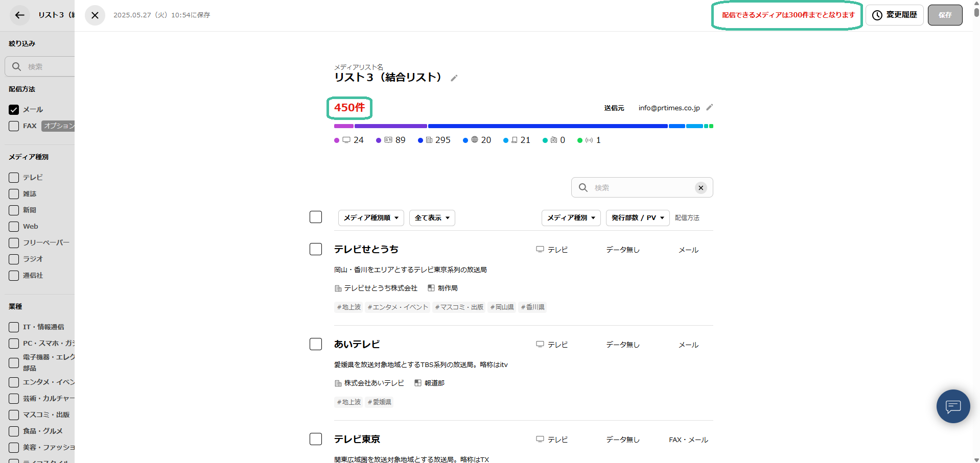Select the テレビせとうち row checkbox
Viewport: 980px width, 463px height.
tap(316, 249)
